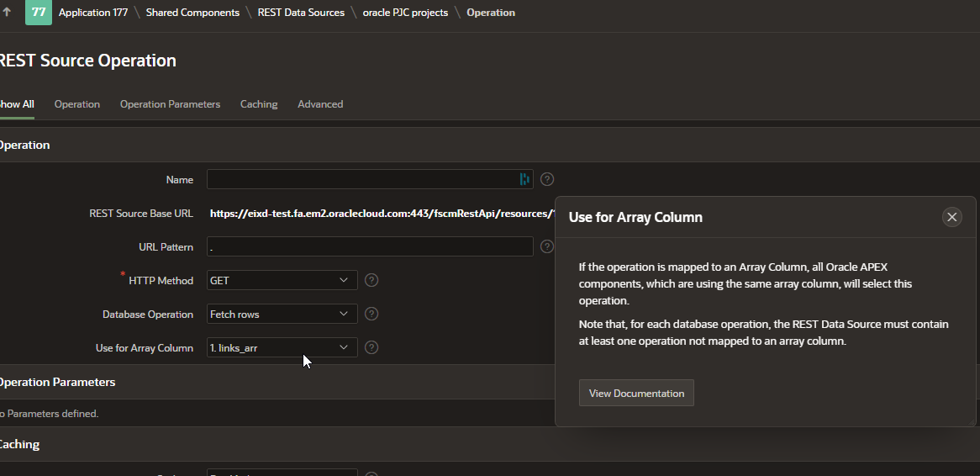Go to the Advanced tab
980x476 pixels.
320,104
